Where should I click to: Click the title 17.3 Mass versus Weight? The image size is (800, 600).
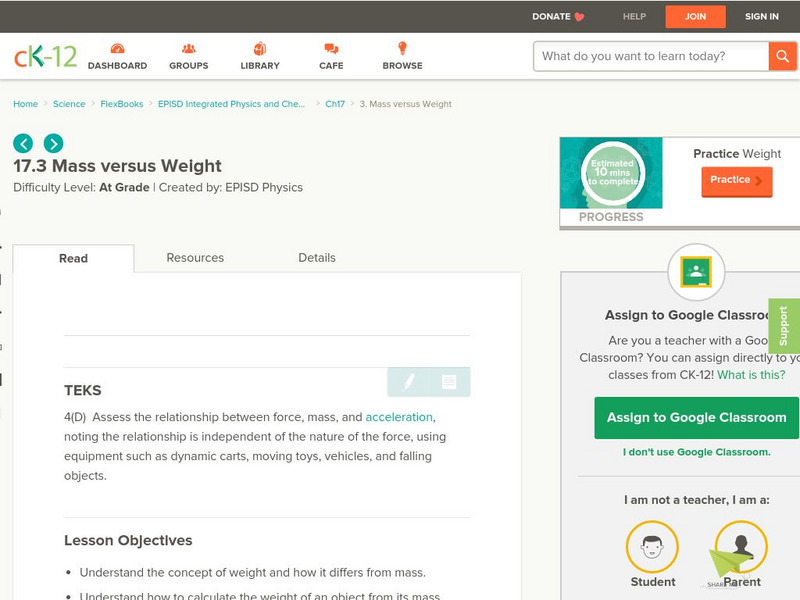(x=117, y=166)
